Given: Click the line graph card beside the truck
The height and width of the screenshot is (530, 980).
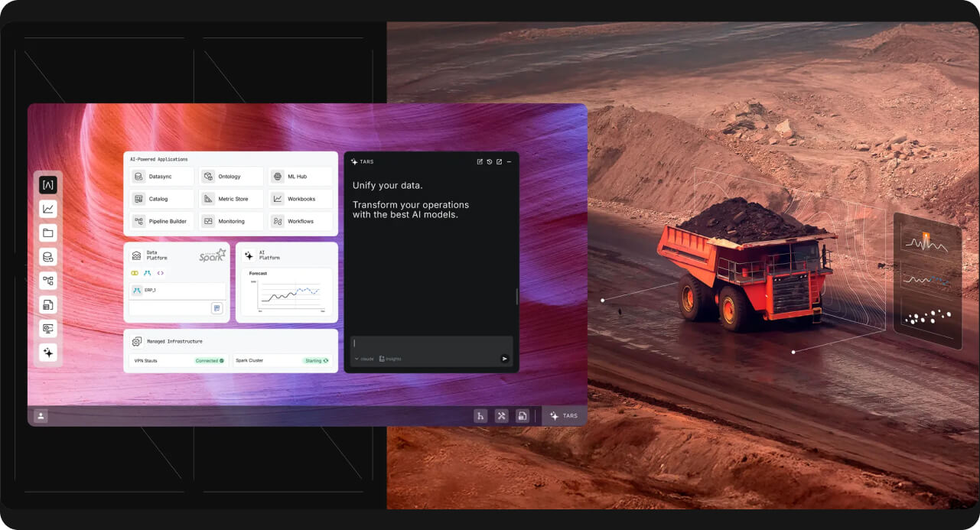Looking at the screenshot, I should point(926,280).
